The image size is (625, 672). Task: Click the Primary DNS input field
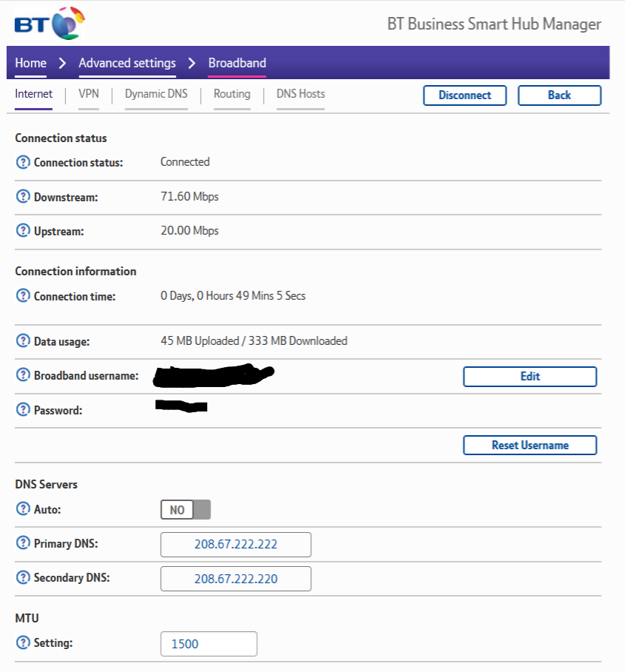point(236,544)
